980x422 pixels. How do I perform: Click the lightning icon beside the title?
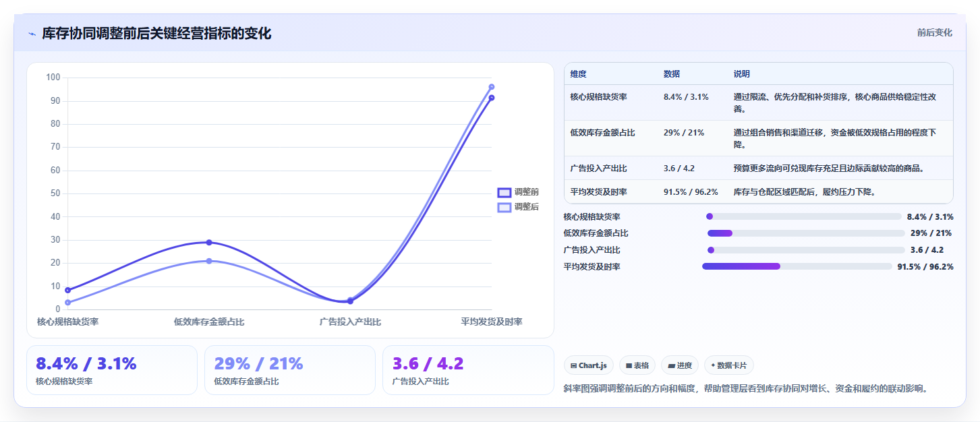[x=32, y=34]
